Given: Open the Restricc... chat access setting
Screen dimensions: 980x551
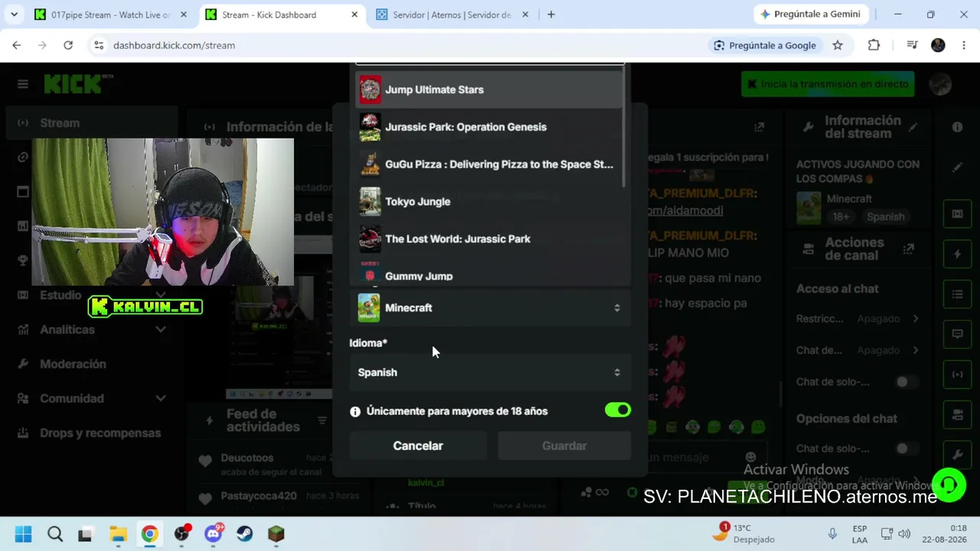Looking at the screenshot, I should click(857, 318).
